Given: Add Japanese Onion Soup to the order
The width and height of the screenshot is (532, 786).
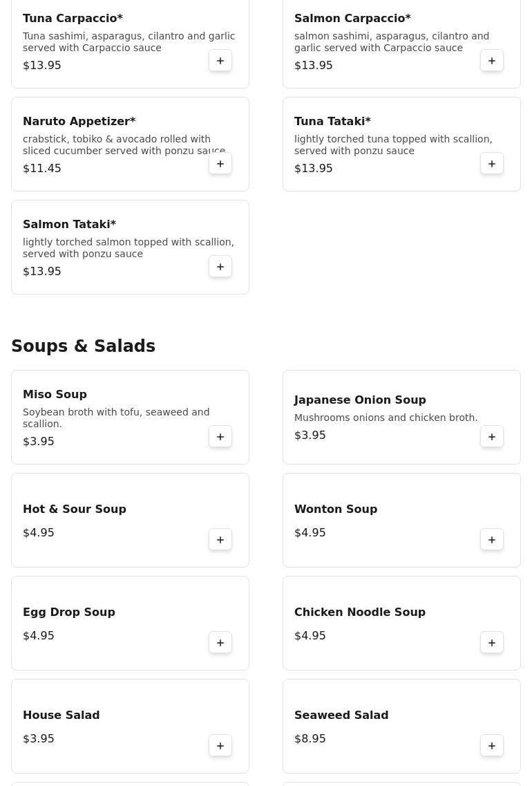Looking at the screenshot, I should click(492, 437).
